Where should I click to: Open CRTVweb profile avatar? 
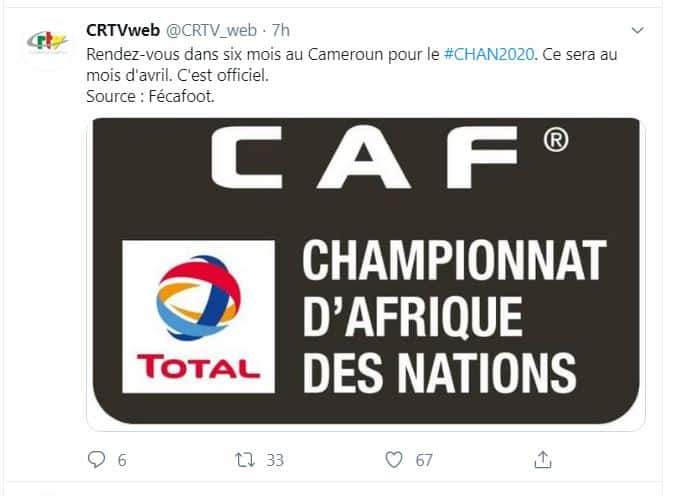click(x=47, y=44)
